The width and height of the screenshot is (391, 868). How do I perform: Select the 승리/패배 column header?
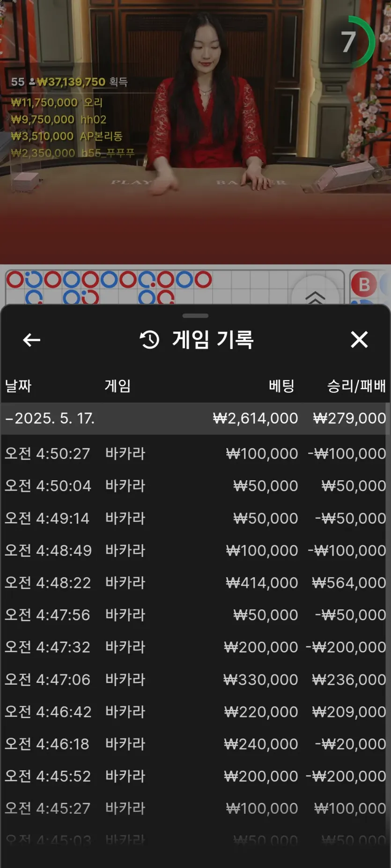[x=356, y=386]
